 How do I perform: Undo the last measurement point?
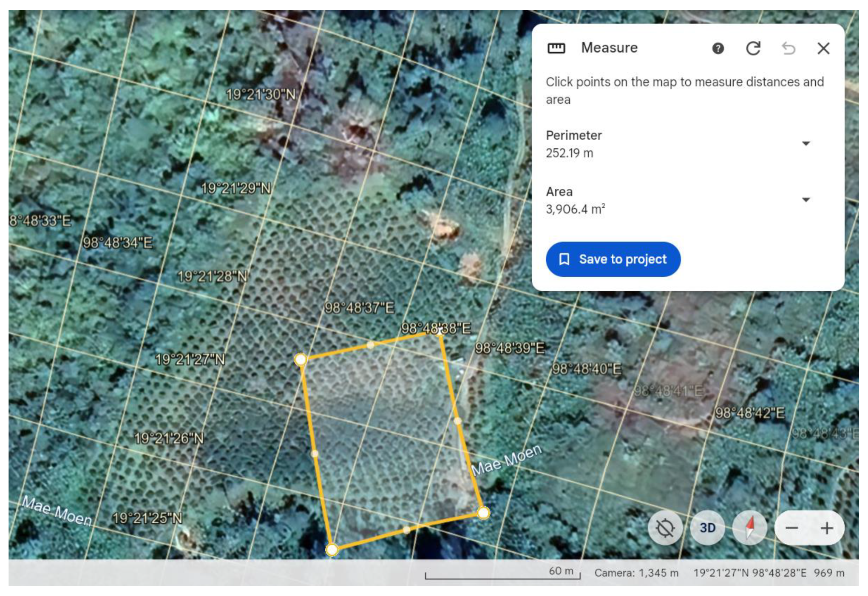[x=789, y=48]
